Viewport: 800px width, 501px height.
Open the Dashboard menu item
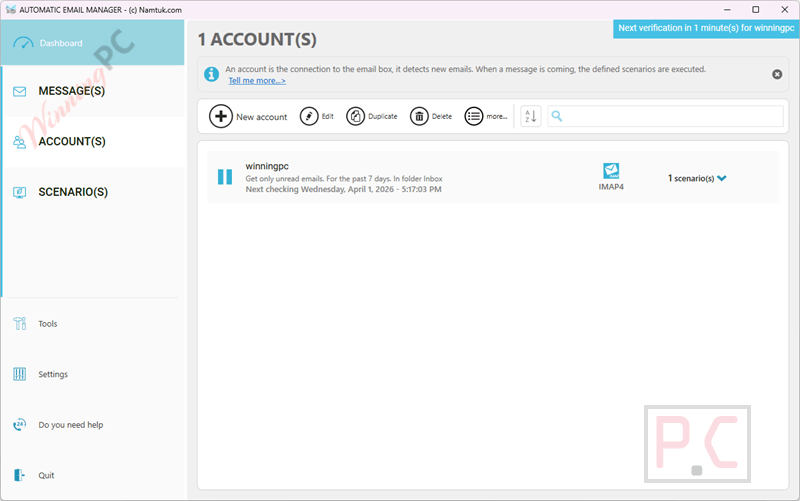coord(92,43)
